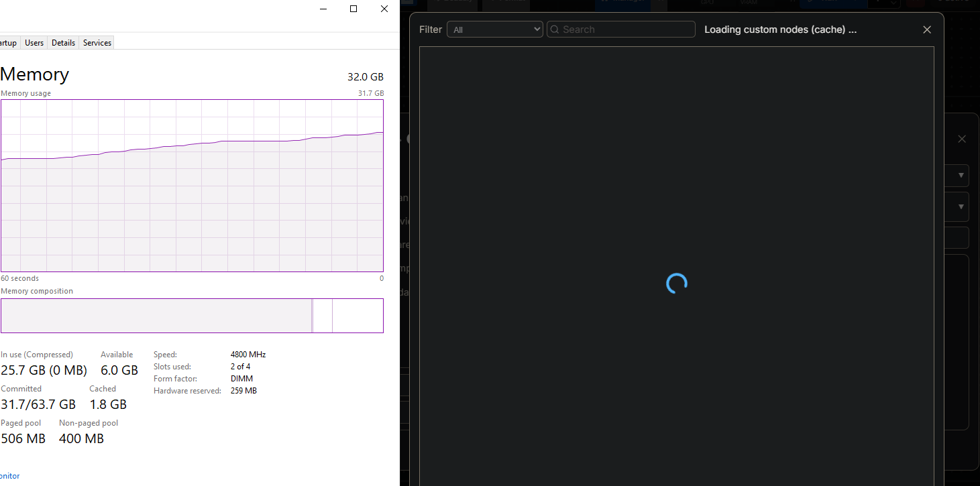
Task: Click the In use value 25.7 GB (0 MB)
Action: tap(44, 370)
